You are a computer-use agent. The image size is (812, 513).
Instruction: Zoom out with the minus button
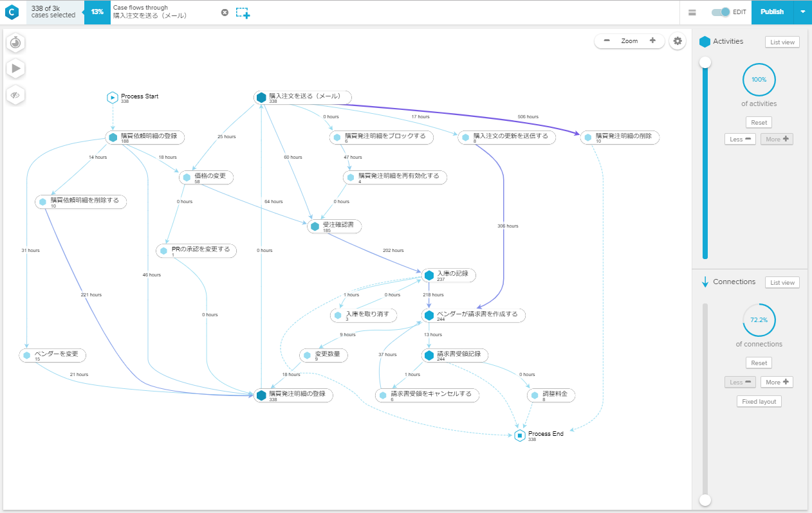click(607, 40)
